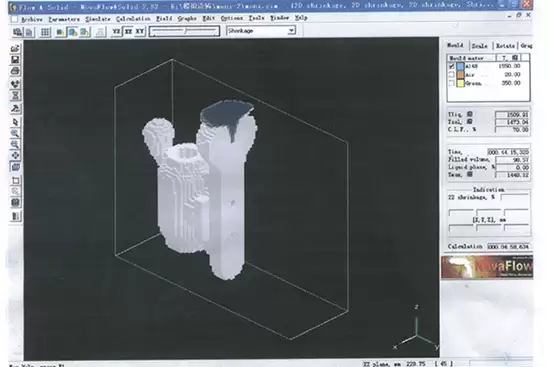Click the save disk icon in left toolbar
Viewport: 550px width, 367px height.
[x=15, y=60]
